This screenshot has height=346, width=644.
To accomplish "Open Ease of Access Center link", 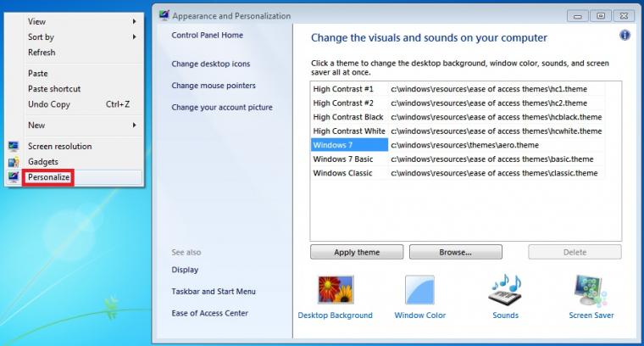I will coord(210,313).
